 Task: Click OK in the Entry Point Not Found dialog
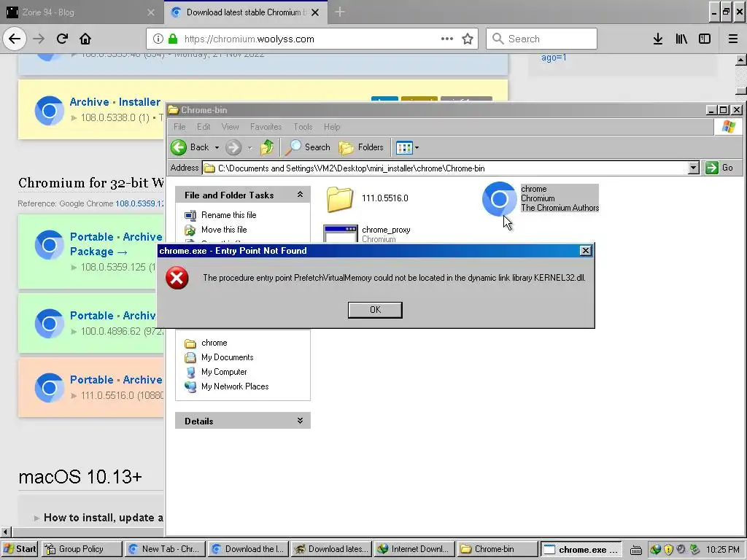point(375,310)
